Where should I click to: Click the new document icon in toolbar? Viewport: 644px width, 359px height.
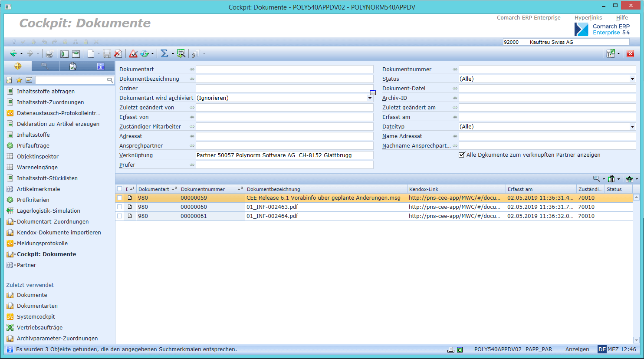[x=91, y=53]
